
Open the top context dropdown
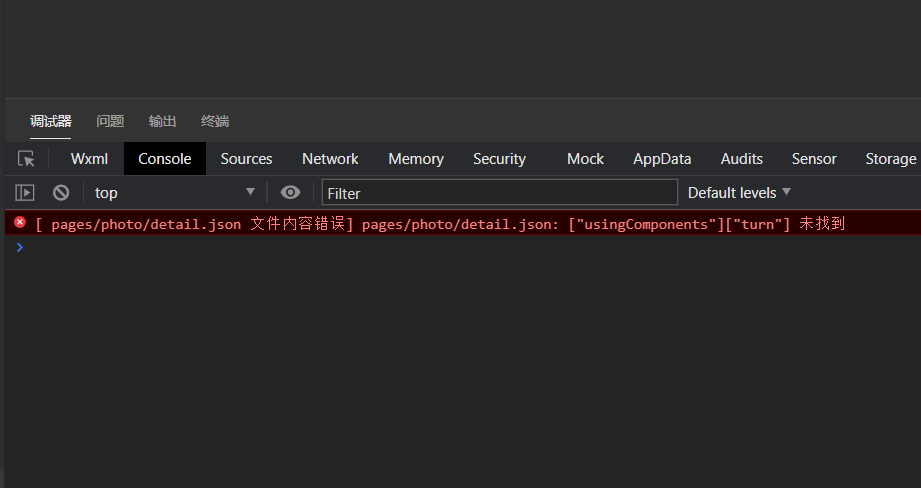[175, 193]
